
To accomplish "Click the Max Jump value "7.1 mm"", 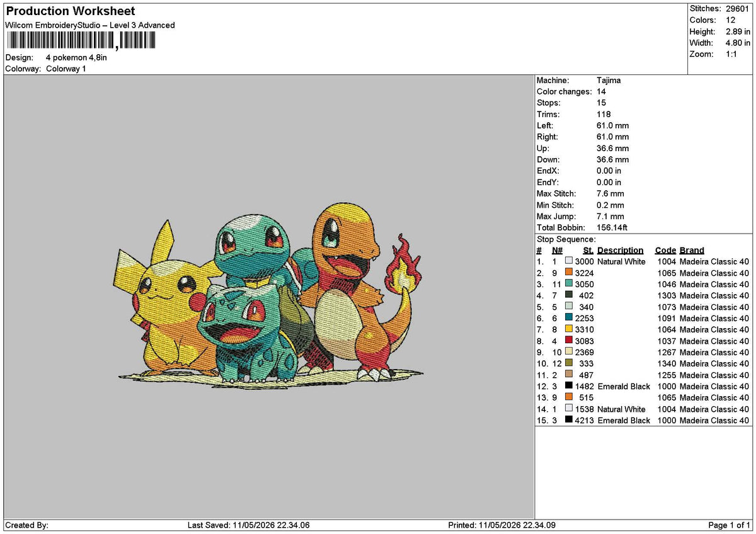I will [x=610, y=216].
